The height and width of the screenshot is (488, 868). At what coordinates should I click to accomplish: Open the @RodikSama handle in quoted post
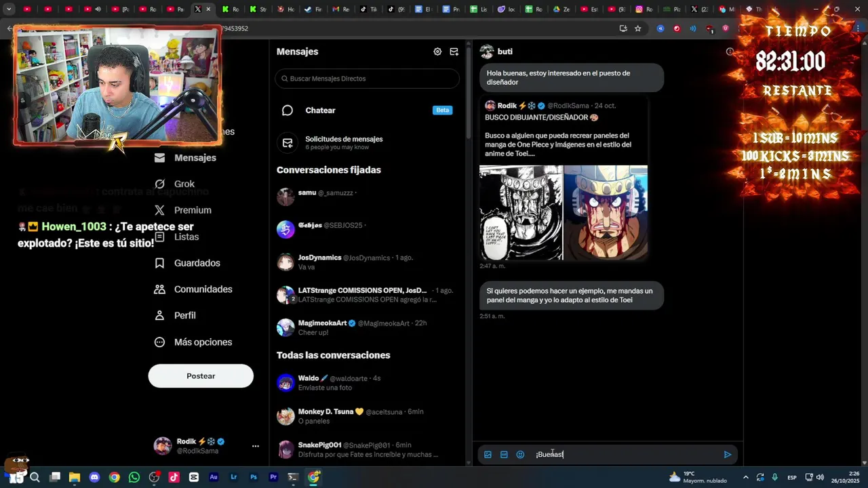[568, 106]
